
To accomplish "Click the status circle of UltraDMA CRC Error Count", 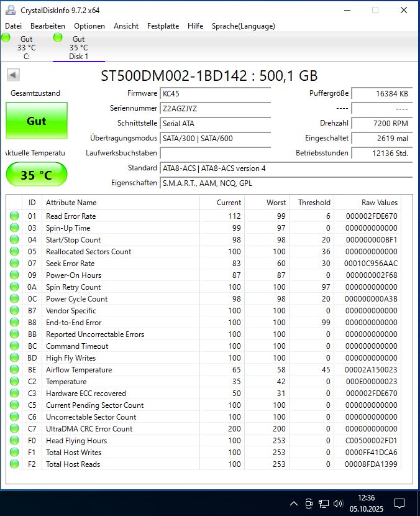I will pos(14,428).
